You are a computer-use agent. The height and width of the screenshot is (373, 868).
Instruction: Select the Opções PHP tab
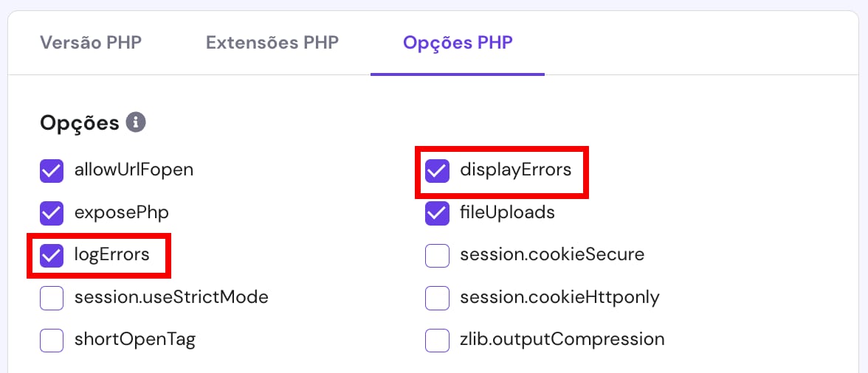(458, 42)
